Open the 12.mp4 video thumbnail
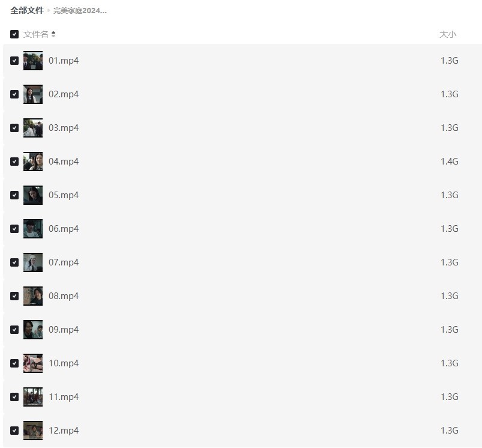 click(33, 431)
